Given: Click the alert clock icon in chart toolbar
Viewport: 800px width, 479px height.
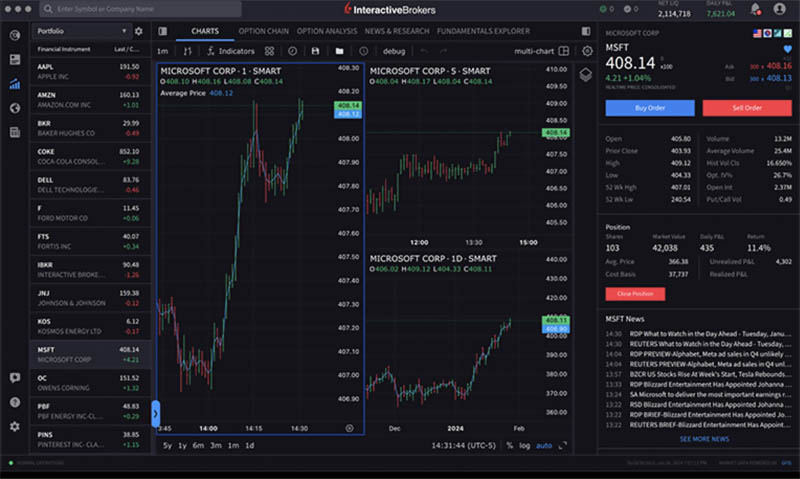Looking at the screenshot, I should coord(292,51).
